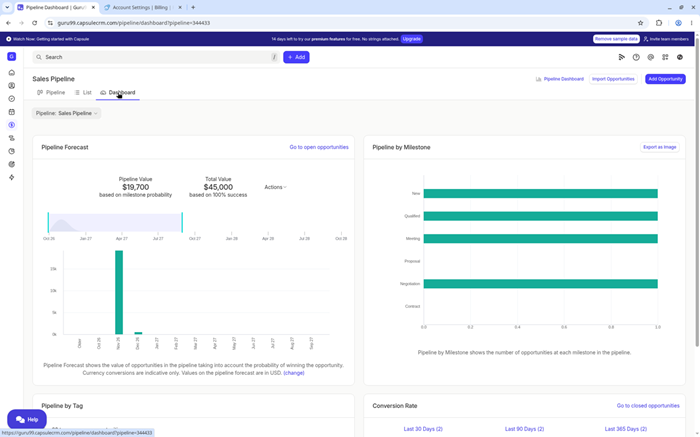Click the clock timer icon in top toolbar
Screen dimensions: 700x437
click(636, 57)
